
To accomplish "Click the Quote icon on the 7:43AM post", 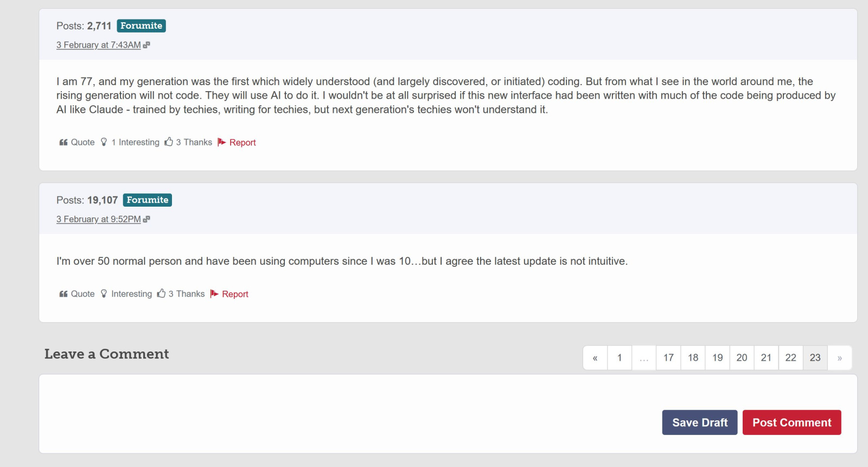I will coord(63,142).
